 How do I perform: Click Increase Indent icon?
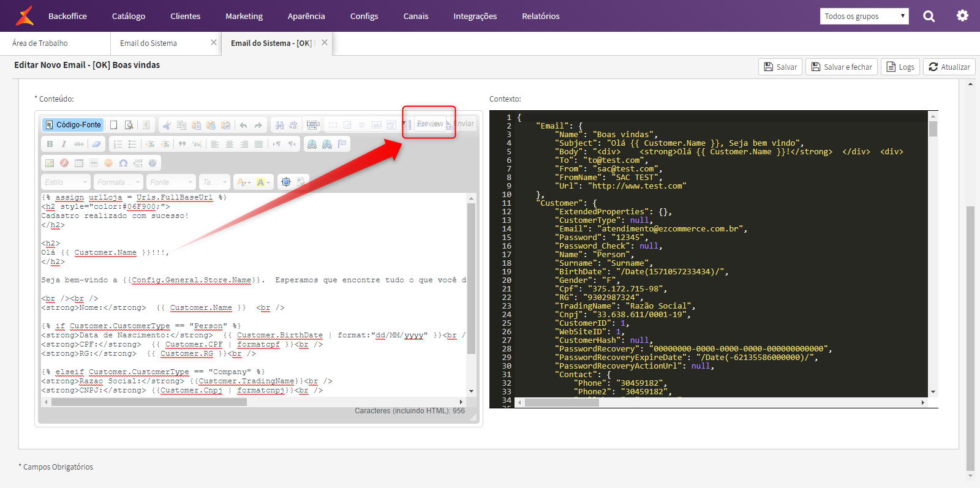pyautogui.click(x=165, y=145)
